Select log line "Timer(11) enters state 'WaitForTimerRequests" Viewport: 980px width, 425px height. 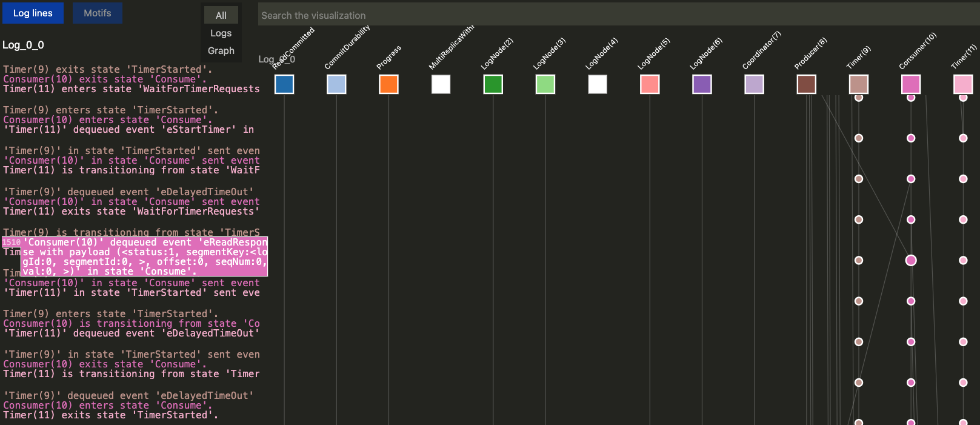click(x=132, y=89)
